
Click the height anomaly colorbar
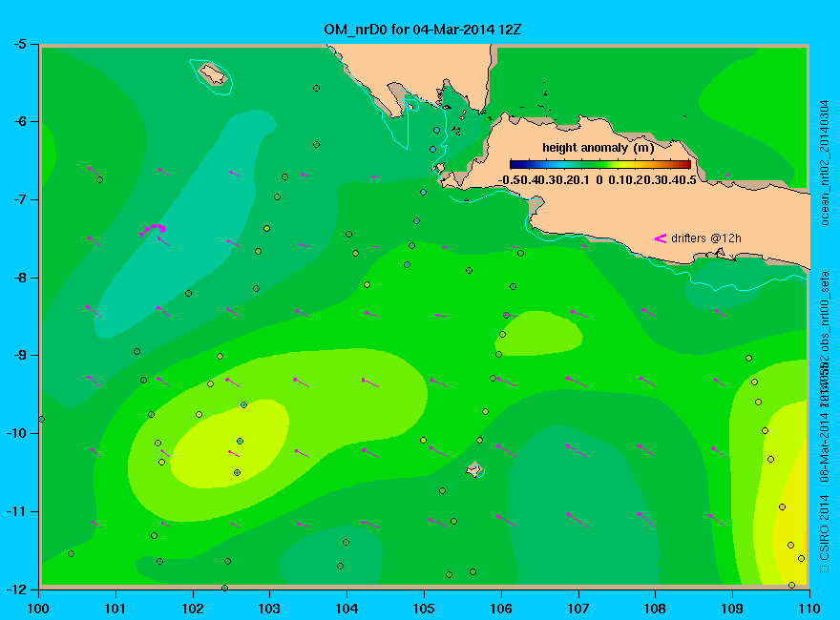click(600, 164)
